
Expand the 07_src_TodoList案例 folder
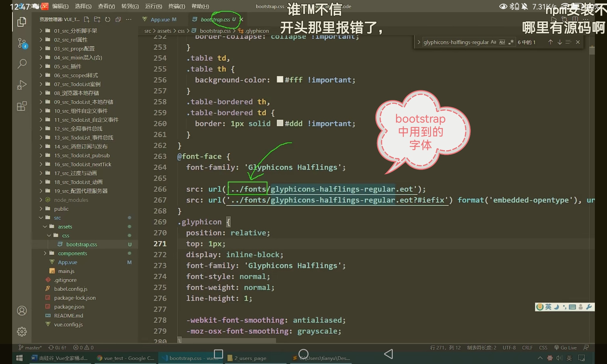77,84
